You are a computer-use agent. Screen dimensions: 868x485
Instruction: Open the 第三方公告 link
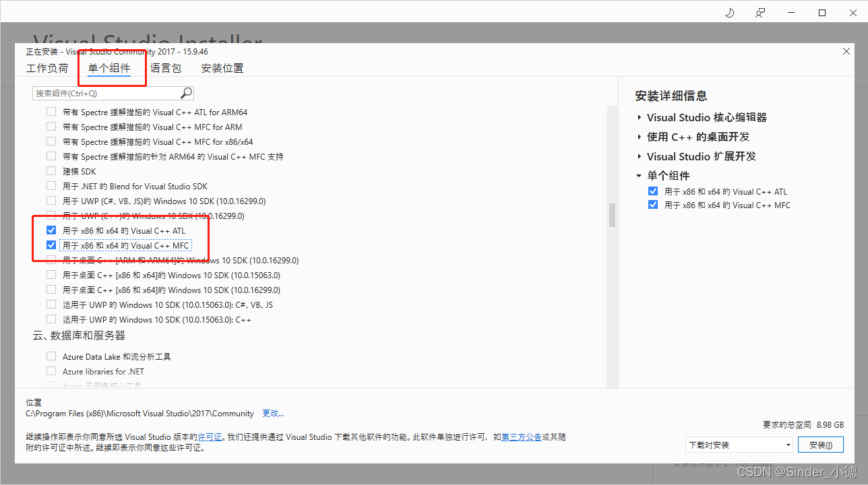(x=522, y=437)
